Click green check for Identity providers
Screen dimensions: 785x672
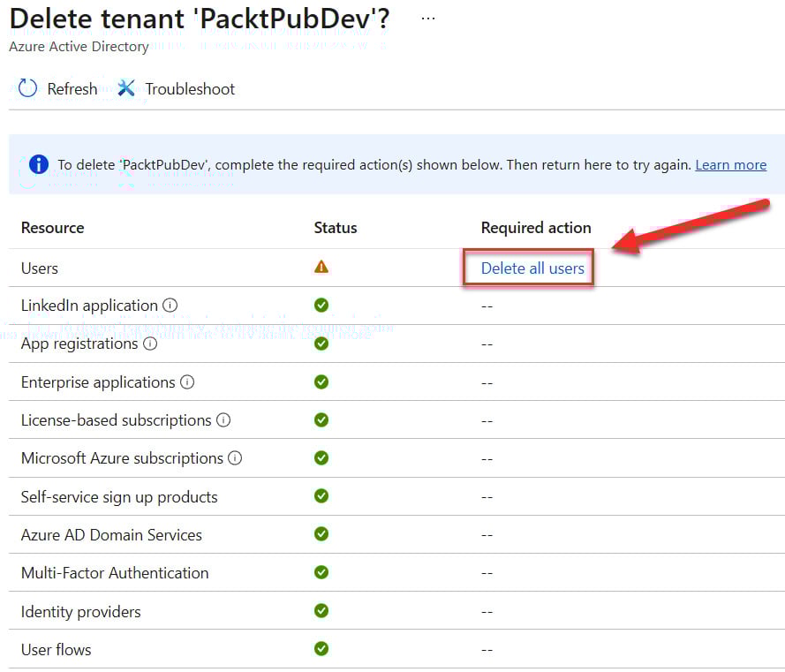[x=321, y=610]
